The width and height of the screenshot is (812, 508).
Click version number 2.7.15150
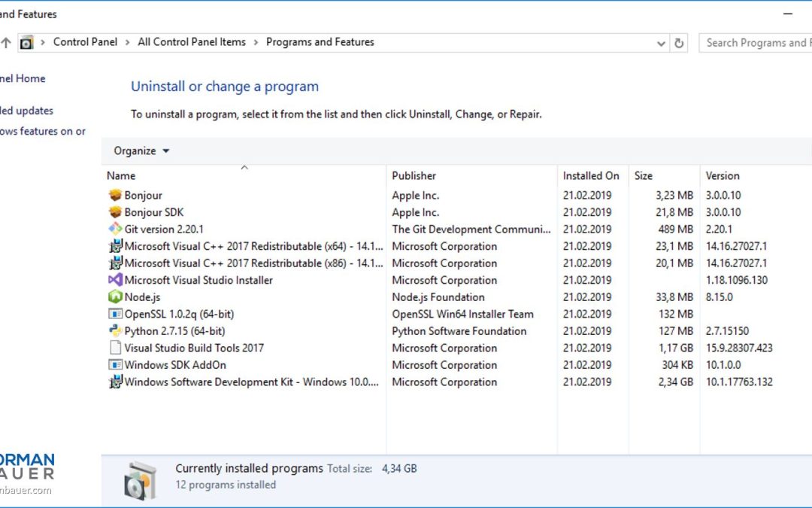[727, 331]
